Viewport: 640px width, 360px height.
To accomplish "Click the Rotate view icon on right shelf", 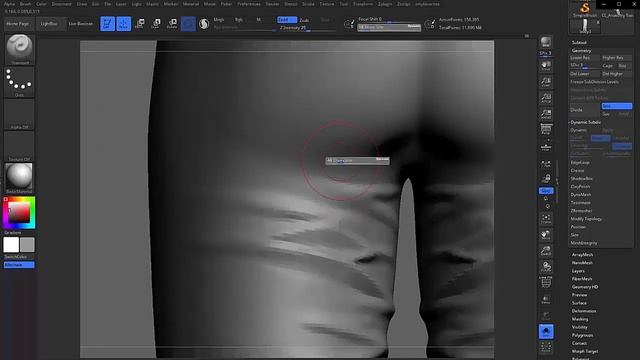I will [546, 267].
